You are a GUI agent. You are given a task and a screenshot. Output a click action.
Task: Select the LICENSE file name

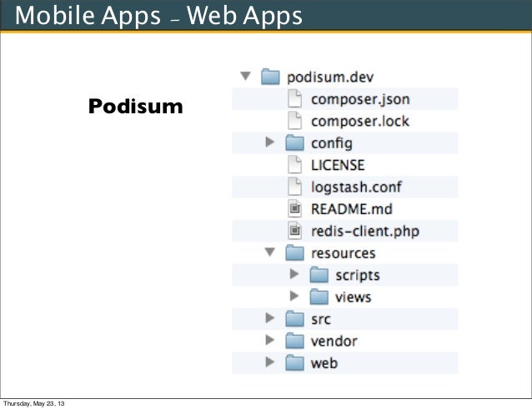338,165
